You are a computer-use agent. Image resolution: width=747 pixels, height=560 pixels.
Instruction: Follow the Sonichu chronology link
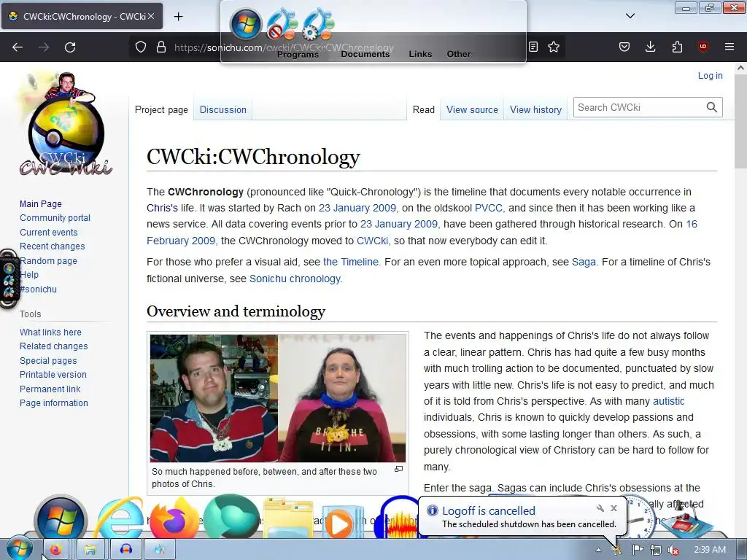point(296,279)
